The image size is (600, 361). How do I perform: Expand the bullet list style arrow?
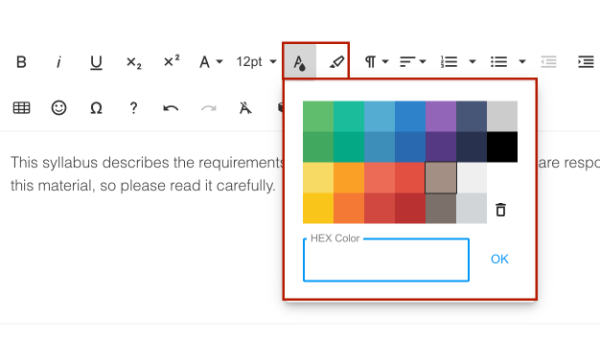click(x=522, y=62)
